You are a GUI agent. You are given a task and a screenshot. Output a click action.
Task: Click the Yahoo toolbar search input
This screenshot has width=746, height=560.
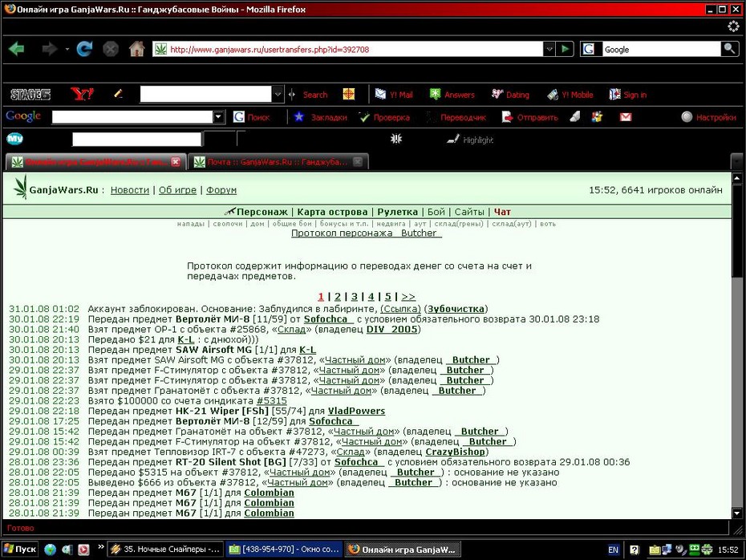coord(205,94)
